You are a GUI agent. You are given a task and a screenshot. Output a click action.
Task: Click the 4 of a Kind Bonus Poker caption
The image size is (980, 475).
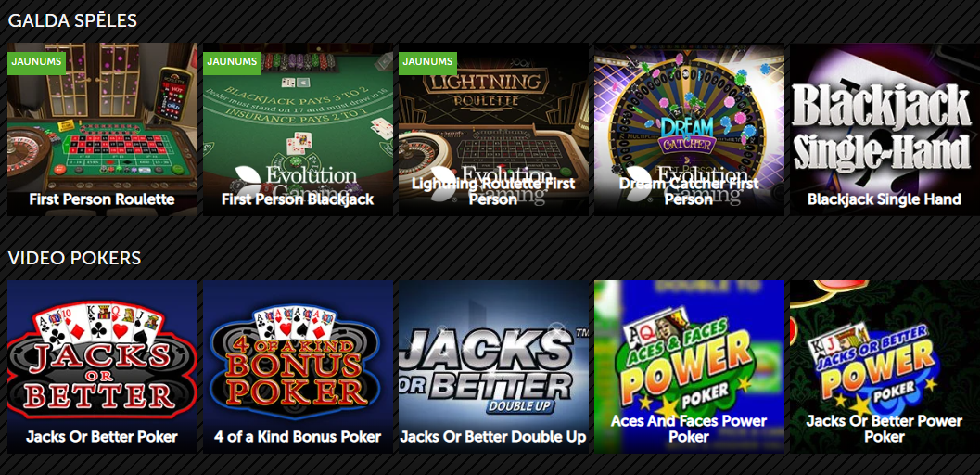(x=298, y=436)
